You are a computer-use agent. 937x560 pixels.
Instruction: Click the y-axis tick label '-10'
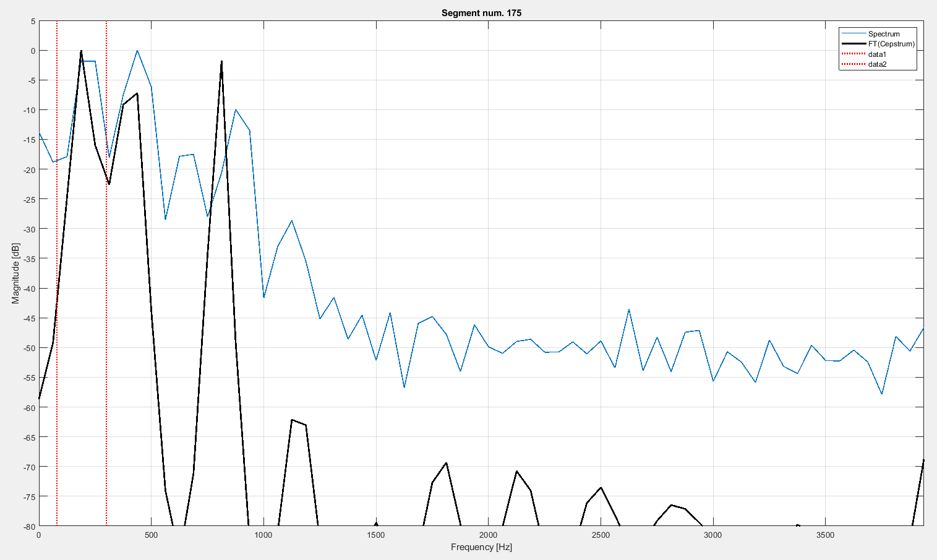[30, 110]
